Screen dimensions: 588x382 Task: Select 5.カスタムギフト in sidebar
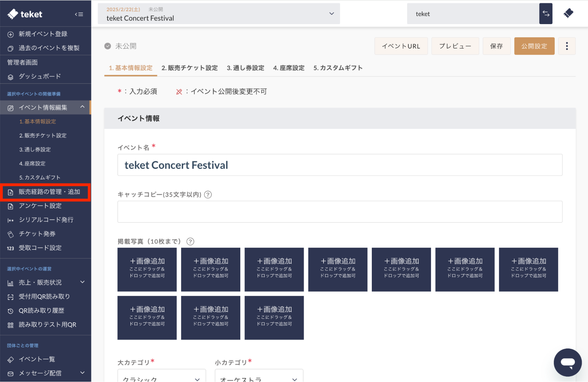click(x=40, y=178)
